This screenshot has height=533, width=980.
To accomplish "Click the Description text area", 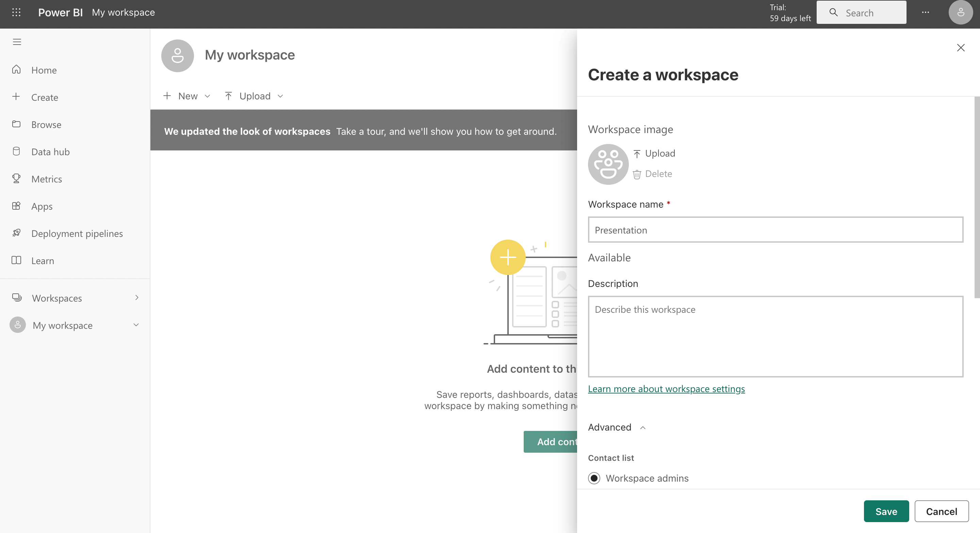I will (x=775, y=336).
